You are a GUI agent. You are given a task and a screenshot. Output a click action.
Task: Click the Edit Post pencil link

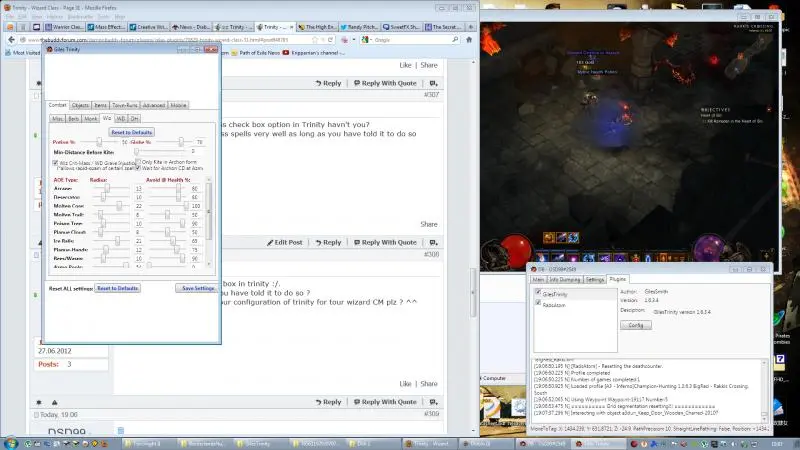(x=285, y=242)
